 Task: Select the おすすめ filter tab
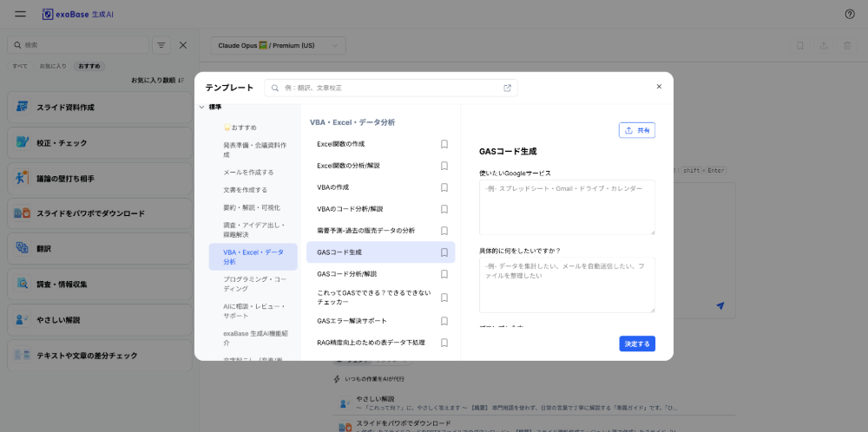pyautogui.click(x=89, y=66)
